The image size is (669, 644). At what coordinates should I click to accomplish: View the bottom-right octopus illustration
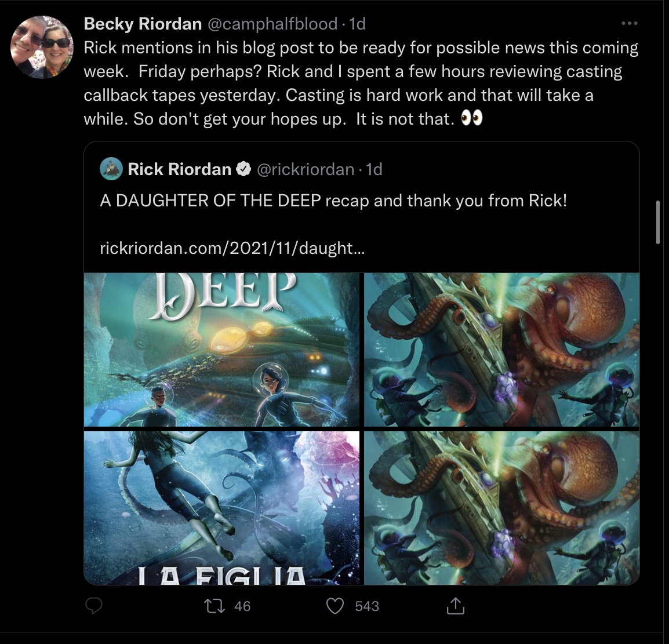pyautogui.click(x=502, y=508)
